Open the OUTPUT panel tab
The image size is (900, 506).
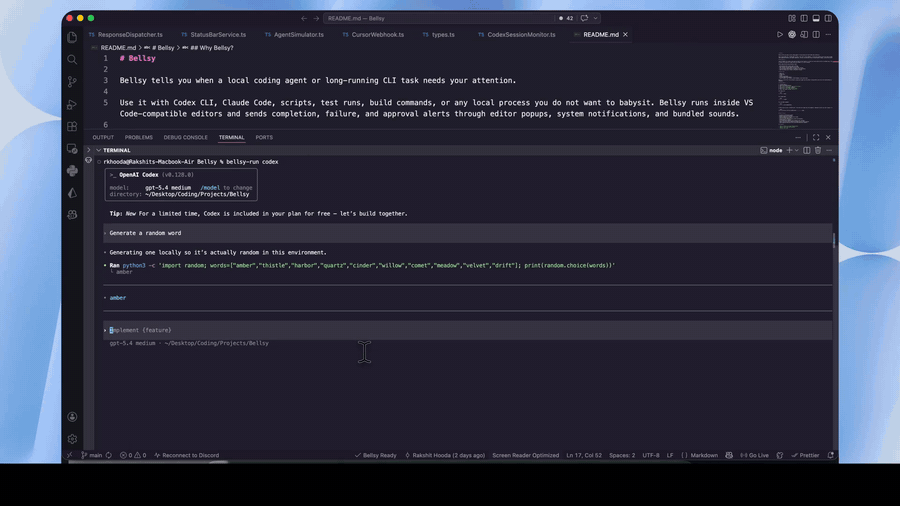(103, 138)
